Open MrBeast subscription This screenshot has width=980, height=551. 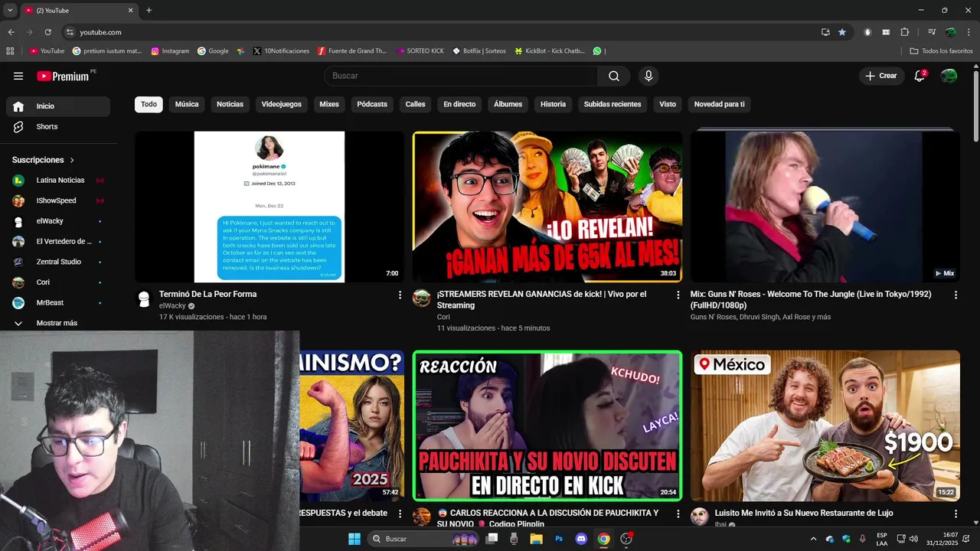coord(58,303)
